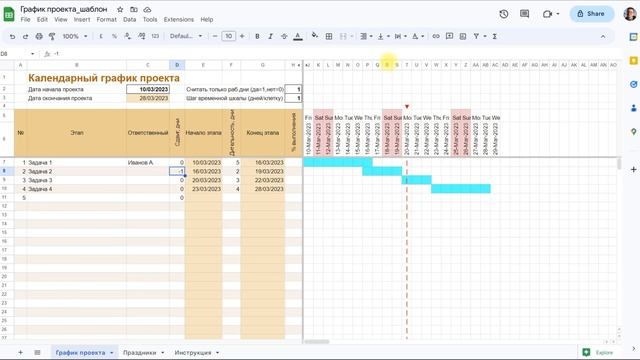The image size is (640, 360).
Task: Move the document to a folder
Action: pyautogui.click(x=133, y=9)
